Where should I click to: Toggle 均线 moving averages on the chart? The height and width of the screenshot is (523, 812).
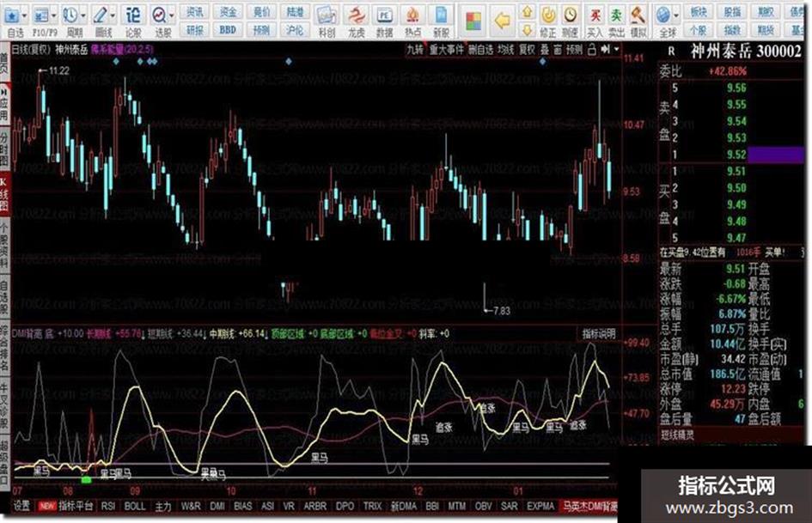[x=505, y=50]
